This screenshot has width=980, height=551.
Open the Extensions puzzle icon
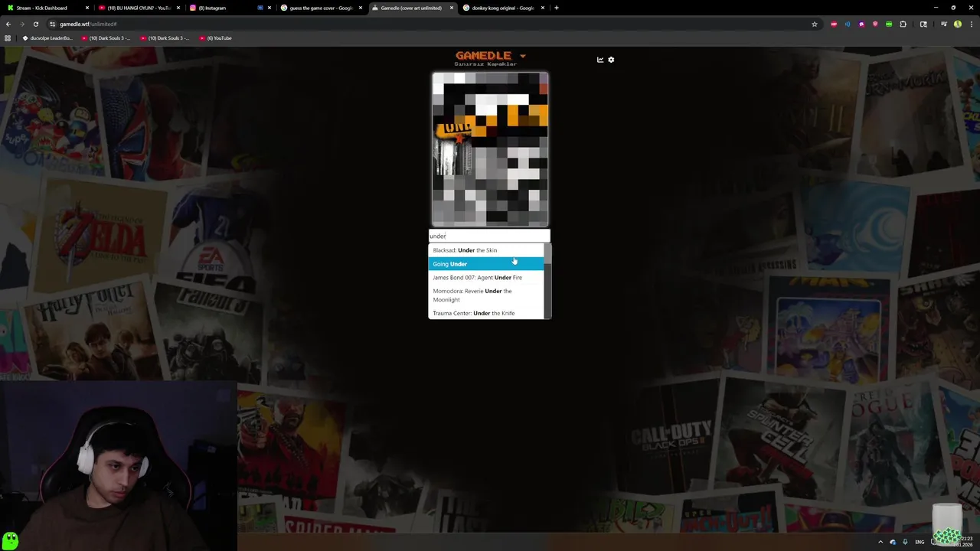tap(903, 24)
